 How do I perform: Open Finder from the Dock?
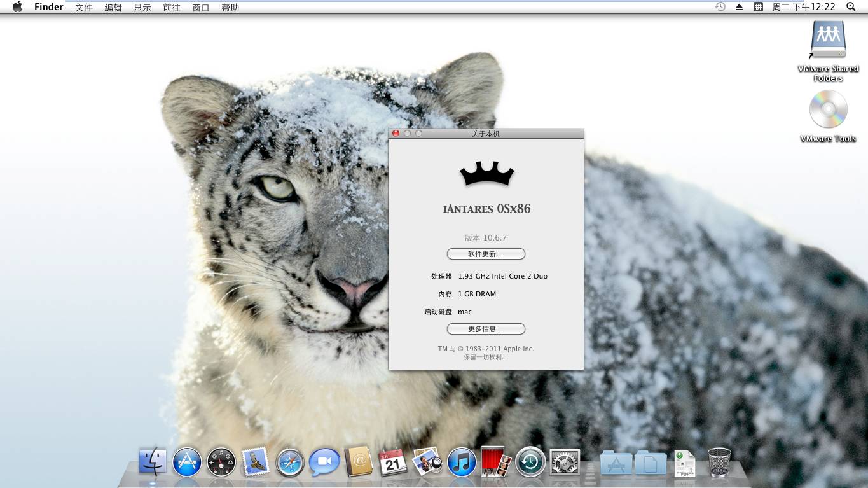click(153, 461)
